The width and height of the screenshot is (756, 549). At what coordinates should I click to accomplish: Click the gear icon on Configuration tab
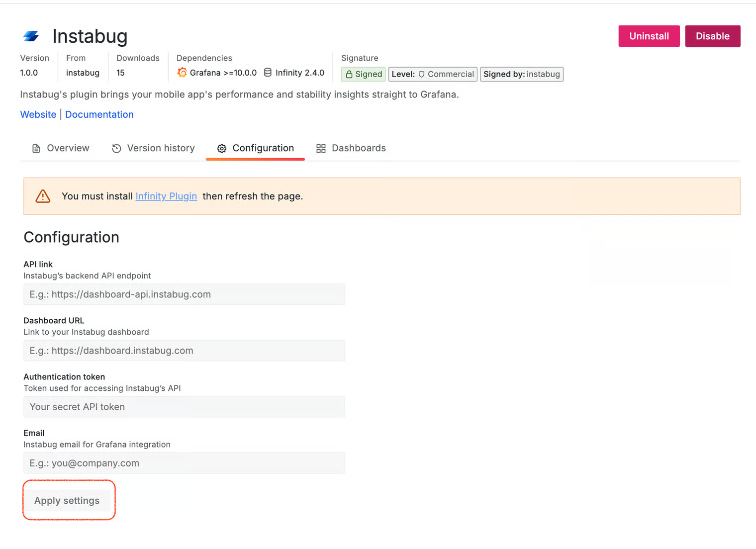coord(222,149)
